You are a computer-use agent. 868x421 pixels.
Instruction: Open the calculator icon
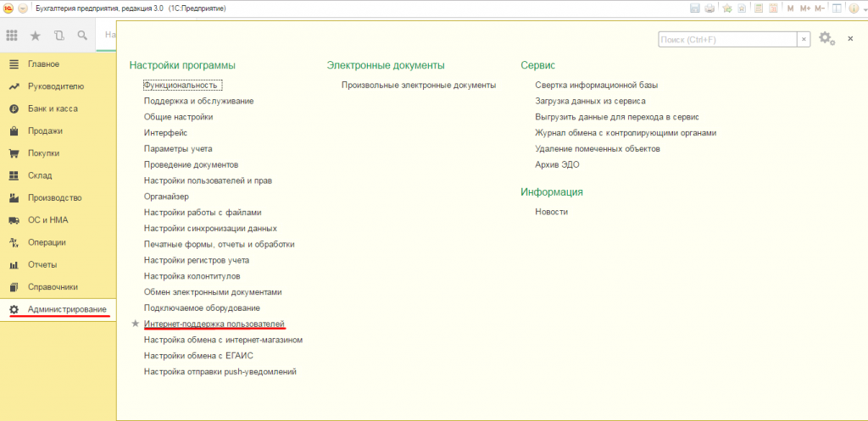(x=757, y=8)
